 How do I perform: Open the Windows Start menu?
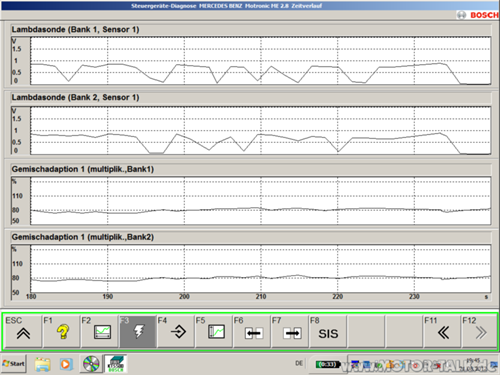point(14,364)
